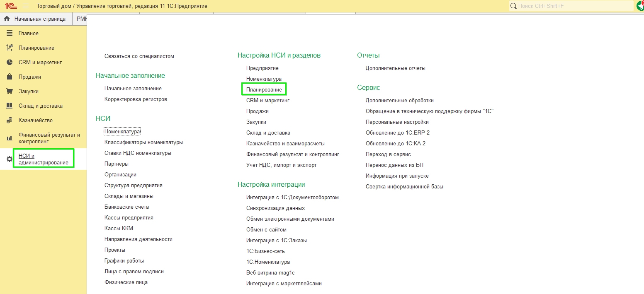Open the Планирование section in left sidebar

(36, 48)
